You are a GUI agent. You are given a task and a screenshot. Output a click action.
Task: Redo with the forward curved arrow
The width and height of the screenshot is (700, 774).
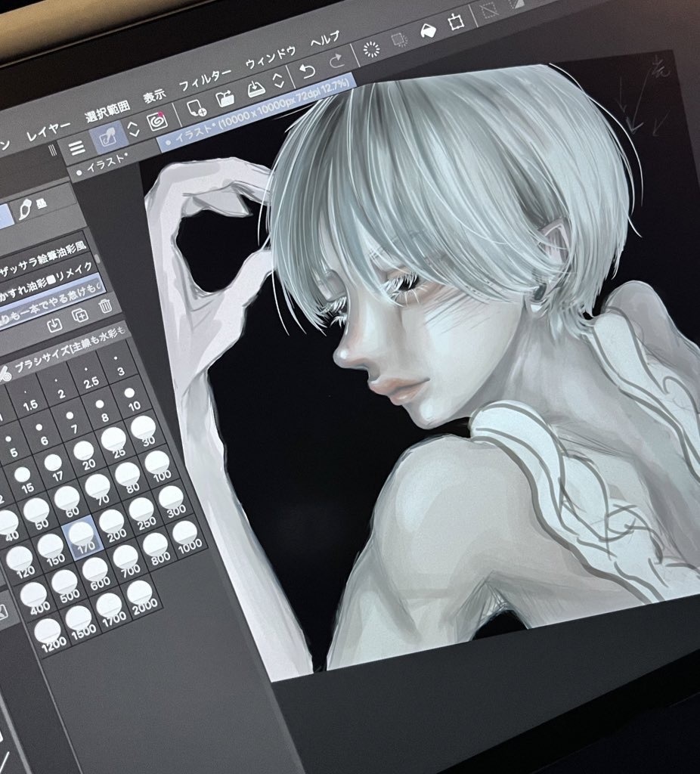(336, 62)
